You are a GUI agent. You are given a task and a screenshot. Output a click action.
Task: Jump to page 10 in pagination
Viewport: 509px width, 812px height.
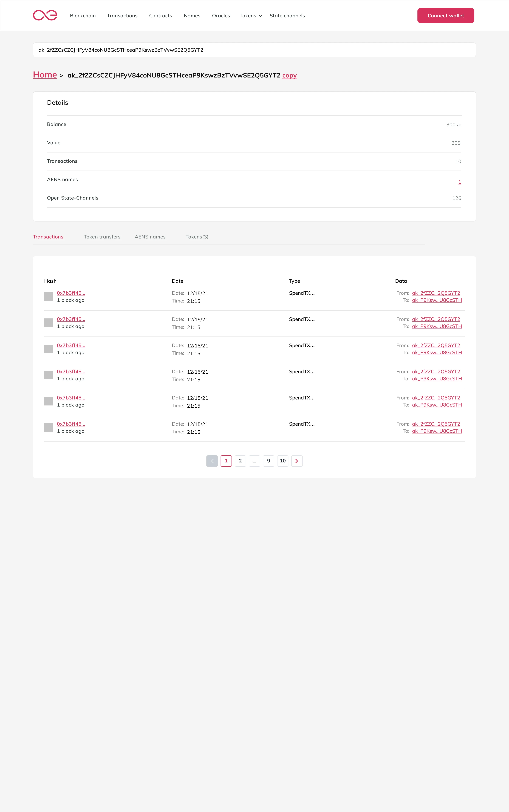283,461
